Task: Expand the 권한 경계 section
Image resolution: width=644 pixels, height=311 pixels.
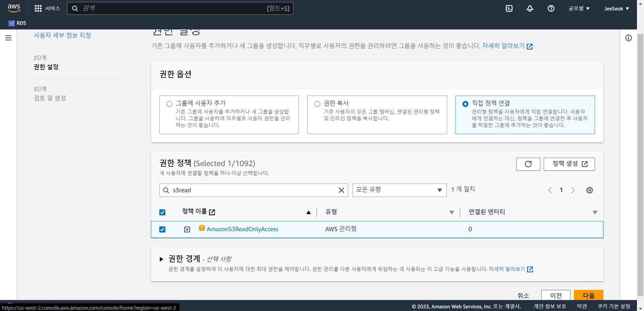Action: point(161,259)
